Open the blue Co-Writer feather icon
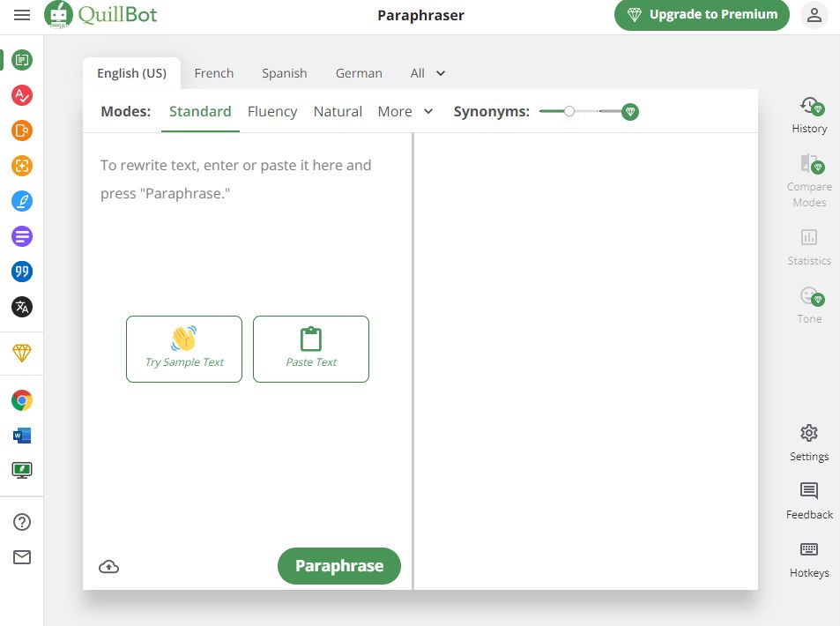This screenshot has height=626, width=840. (22, 201)
